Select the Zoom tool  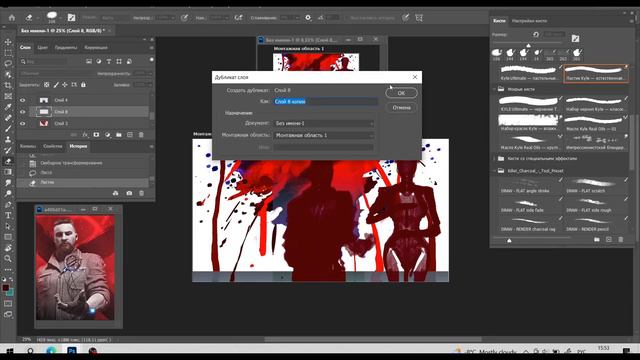tap(8, 258)
